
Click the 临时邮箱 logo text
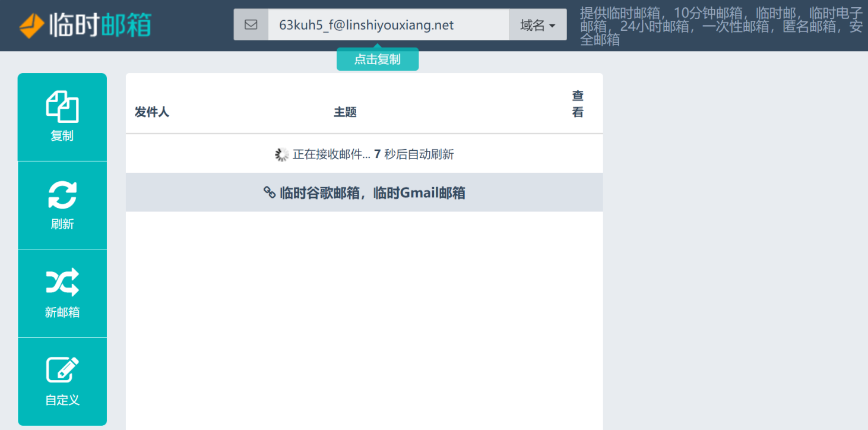(x=100, y=26)
